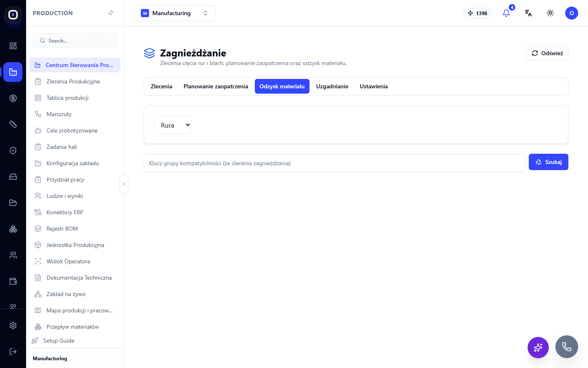The height and width of the screenshot is (368, 588).
Task: Open Przepływ materiałów in sidebar
Action: tap(75, 327)
